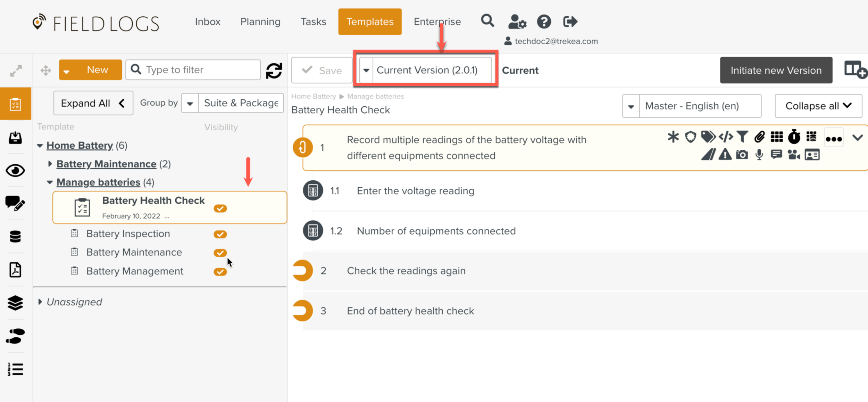
Task: Toggle visibility check for Battery Inspection
Action: tap(220, 234)
